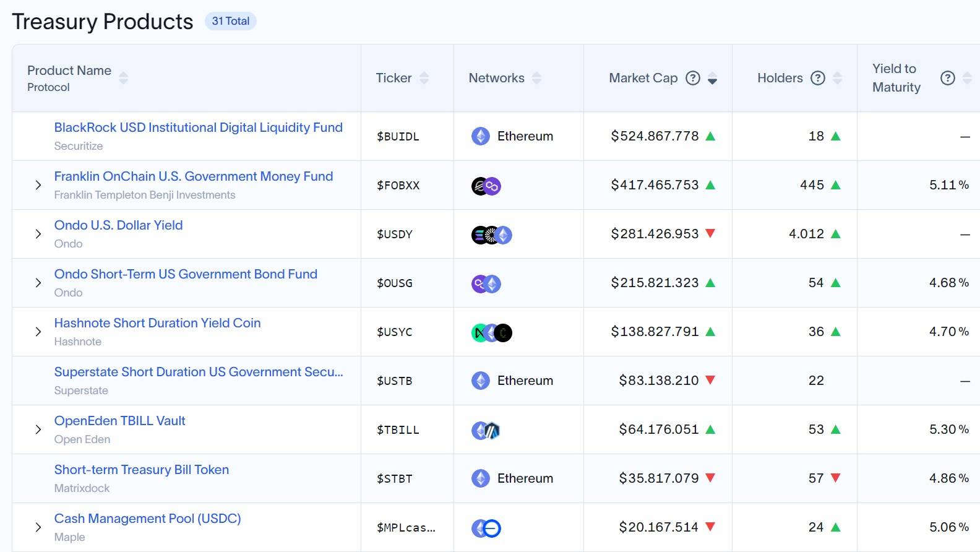Click red down arrow beside $281.426.953
Viewport: 980px width, 552px height.
710,233
